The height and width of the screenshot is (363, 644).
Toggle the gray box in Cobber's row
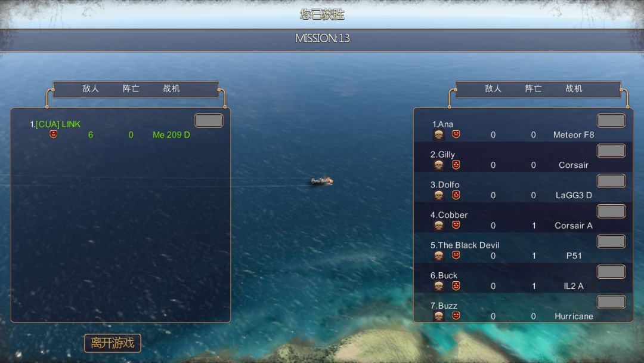click(611, 211)
